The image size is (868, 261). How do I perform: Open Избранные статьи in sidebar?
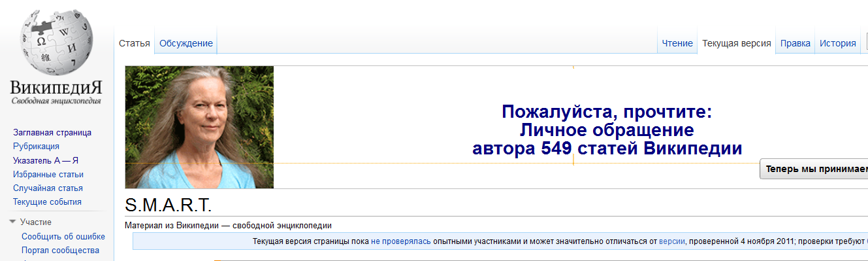48,174
